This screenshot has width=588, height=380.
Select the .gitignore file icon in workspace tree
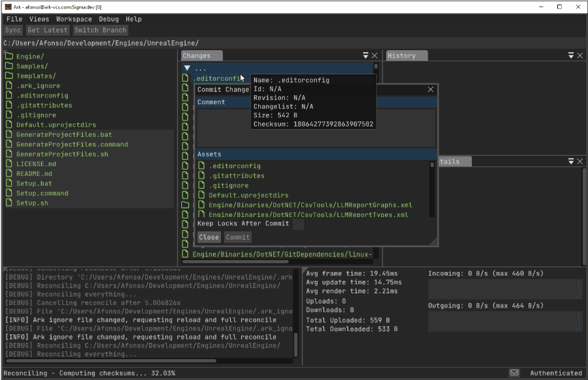pos(9,115)
